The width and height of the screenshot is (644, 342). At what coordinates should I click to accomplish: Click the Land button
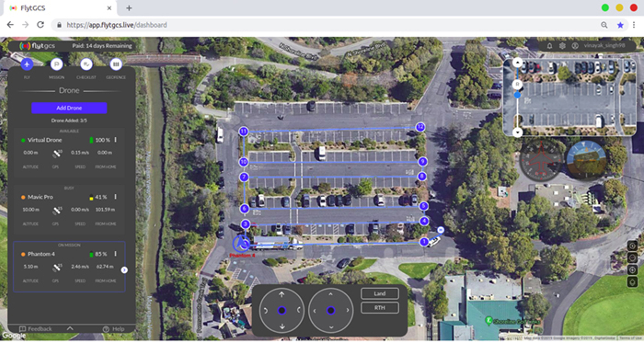tap(380, 294)
